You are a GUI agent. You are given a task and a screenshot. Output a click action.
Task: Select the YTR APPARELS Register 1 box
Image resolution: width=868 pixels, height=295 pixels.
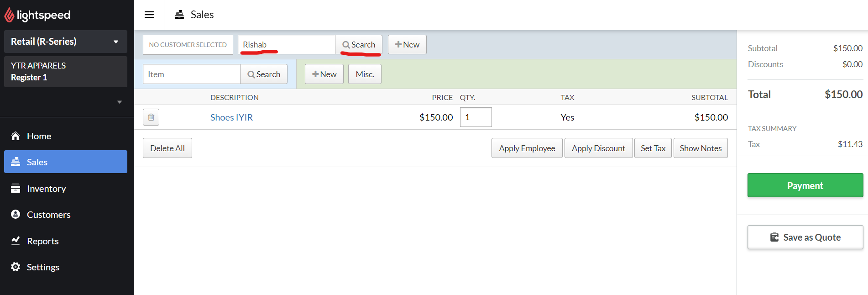[x=65, y=72]
